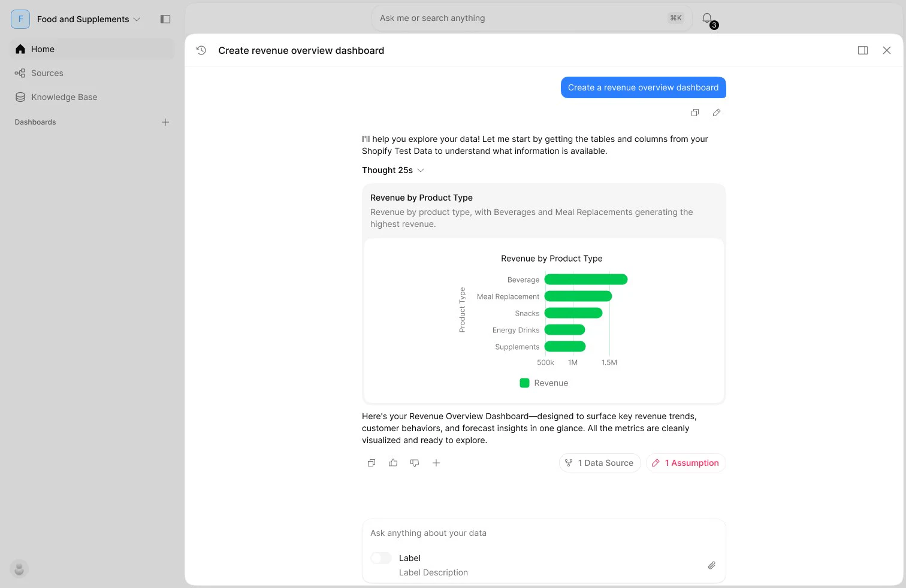The height and width of the screenshot is (588, 906).
Task: Copy the user's prompt message
Action: point(695,113)
